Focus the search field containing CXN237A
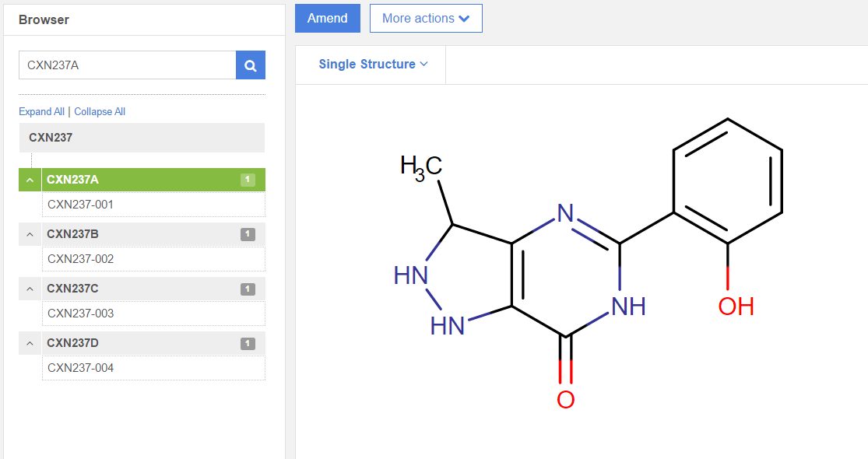Viewport: 868px width, 459px height. pos(127,65)
